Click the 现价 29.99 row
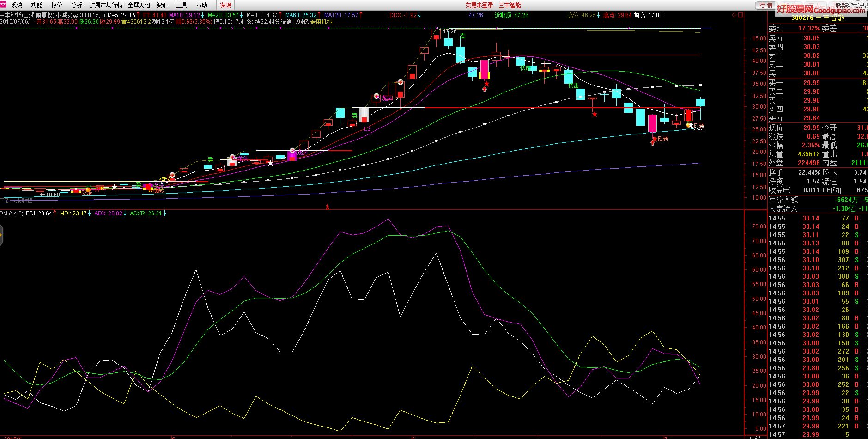Image resolution: width=868 pixels, height=439 pixels. tap(795, 128)
